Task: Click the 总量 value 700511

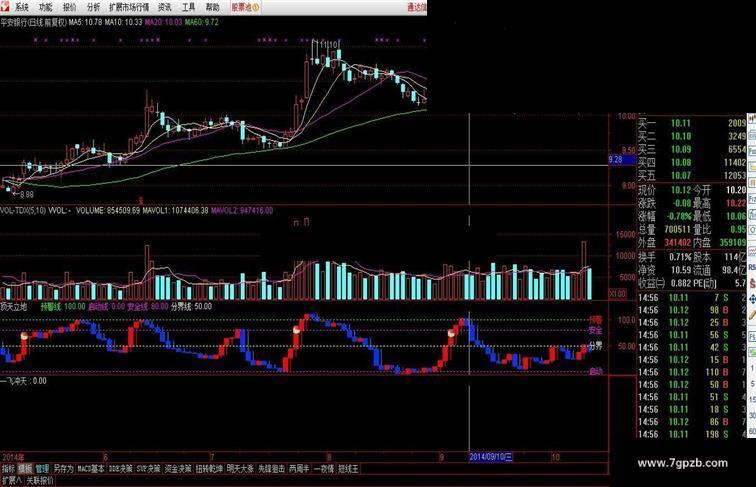Action: [x=677, y=229]
